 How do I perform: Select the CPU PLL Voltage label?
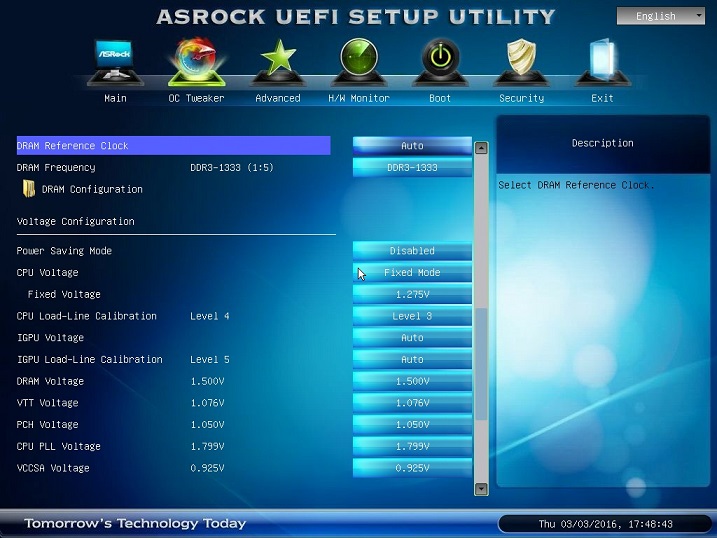pyautogui.click(x=59, y=446)
